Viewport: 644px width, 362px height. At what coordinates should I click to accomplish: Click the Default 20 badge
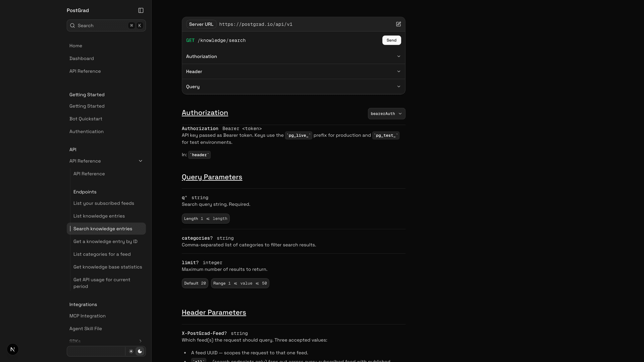pos(195,283)
